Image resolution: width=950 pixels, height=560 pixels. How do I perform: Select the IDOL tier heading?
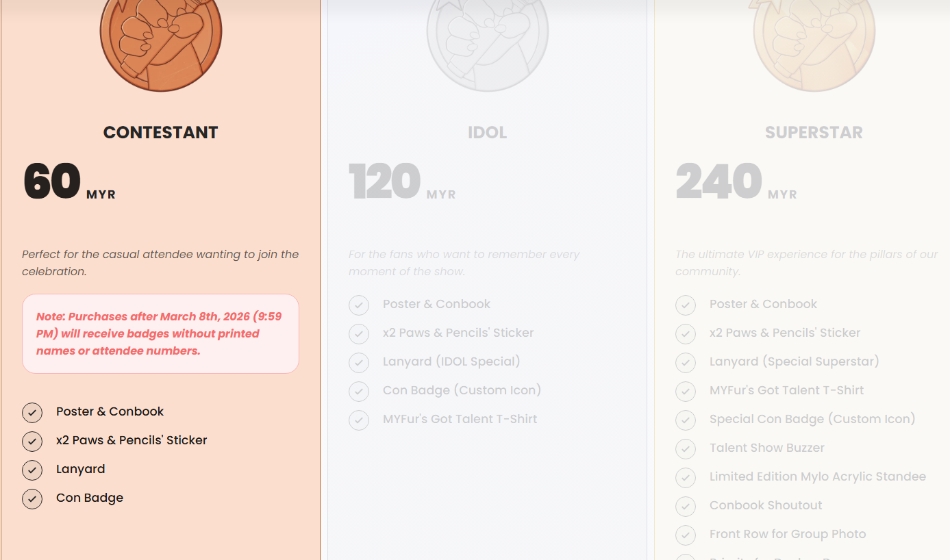[488, 133]
